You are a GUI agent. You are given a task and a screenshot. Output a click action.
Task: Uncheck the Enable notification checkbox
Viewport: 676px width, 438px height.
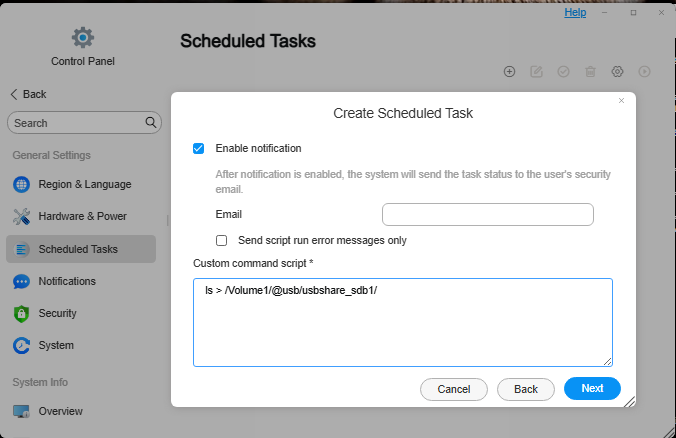click(198, 148)
